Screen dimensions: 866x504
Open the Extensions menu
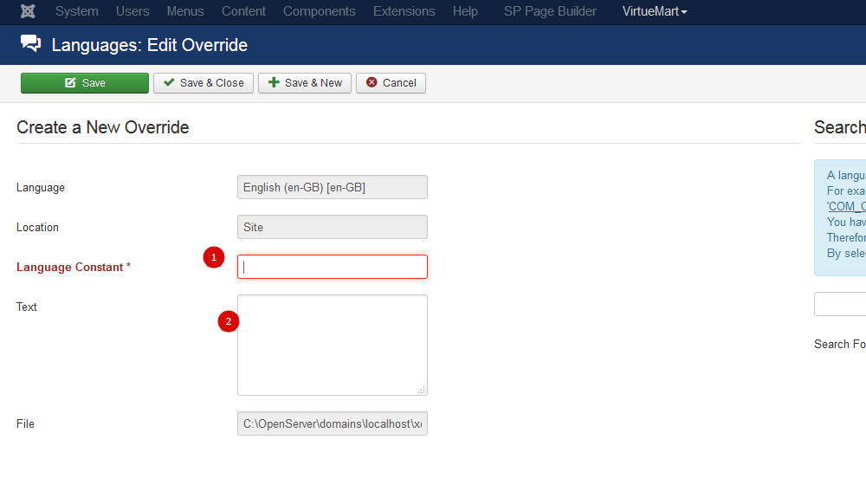tap(404, 11)
